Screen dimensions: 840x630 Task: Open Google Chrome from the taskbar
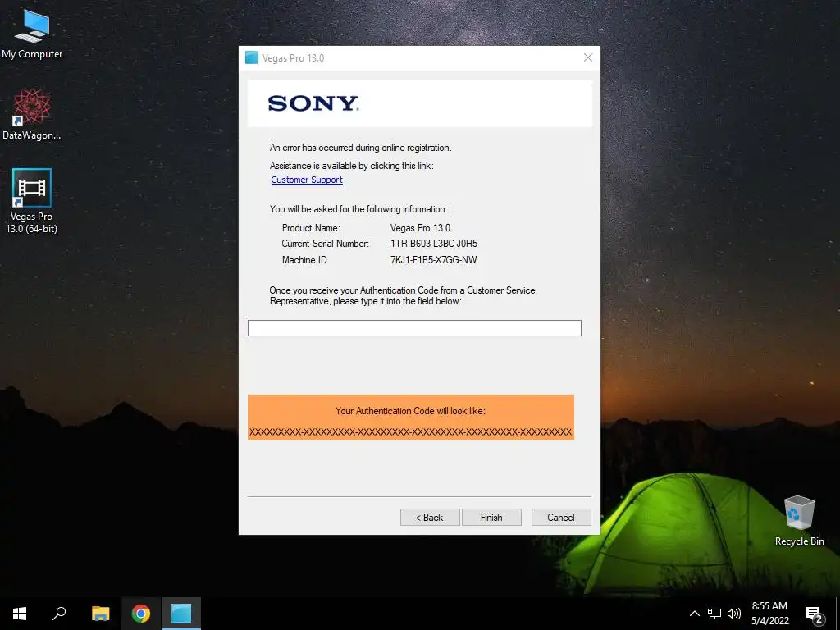click(141, 614)
